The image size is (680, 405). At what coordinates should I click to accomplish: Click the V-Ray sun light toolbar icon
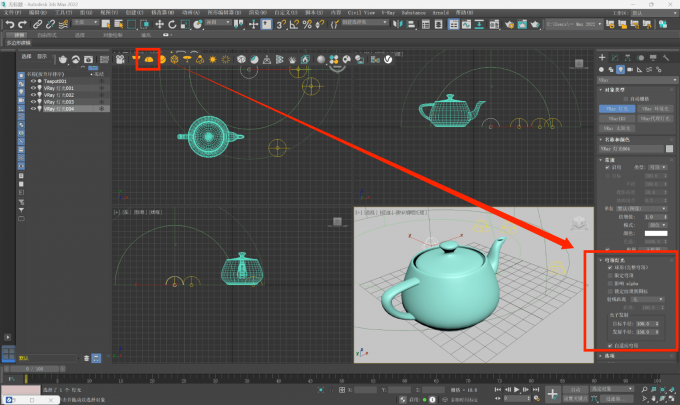(x=212, y=59)
